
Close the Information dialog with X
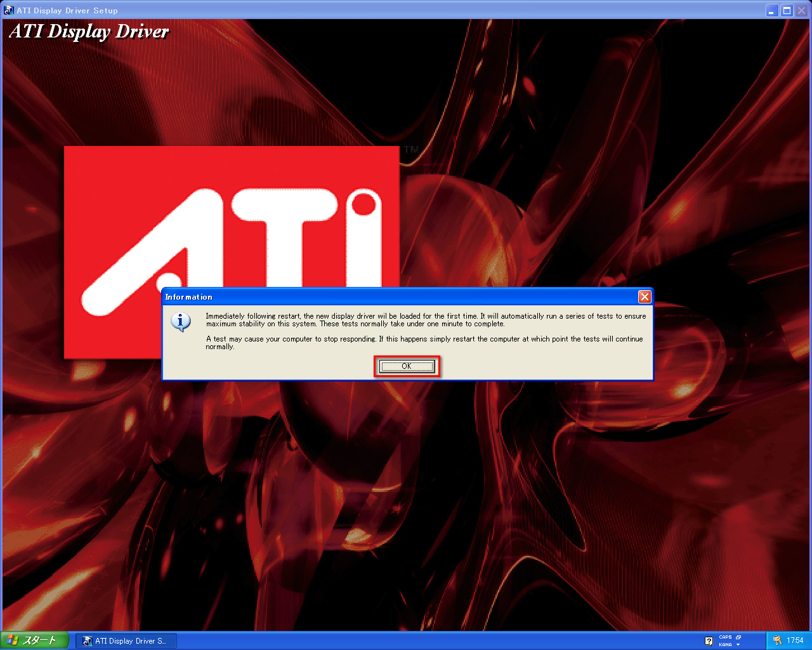click(x=645, y=296)
